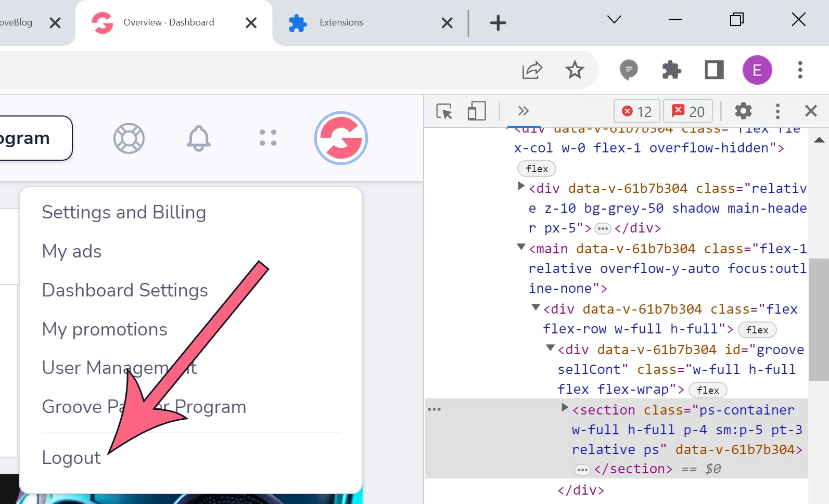The height and width of the screenshot is (504, 829).
Task: Close the oveBlog tab
Action: (x=55, y=23)
